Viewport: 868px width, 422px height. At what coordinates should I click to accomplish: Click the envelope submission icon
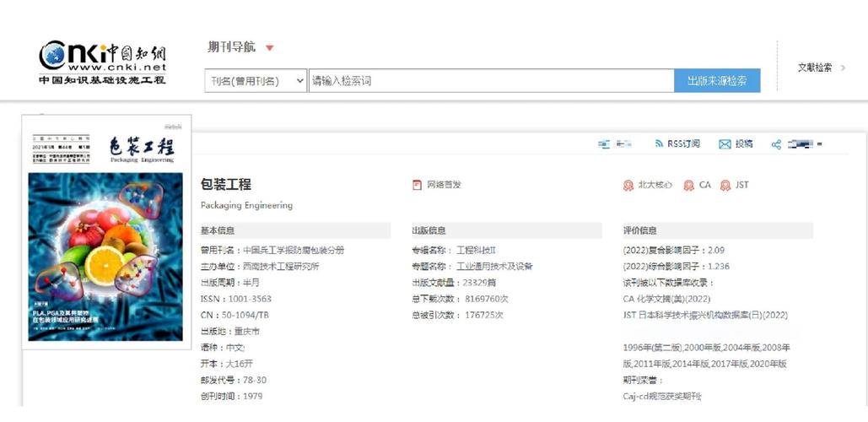725,144
